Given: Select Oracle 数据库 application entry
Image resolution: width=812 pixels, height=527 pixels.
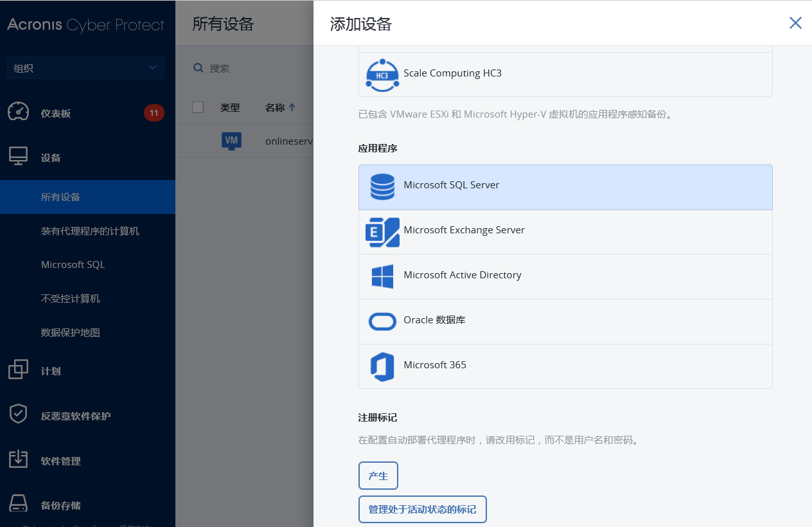Looking at the screenshot, I should tap(565, 322).
